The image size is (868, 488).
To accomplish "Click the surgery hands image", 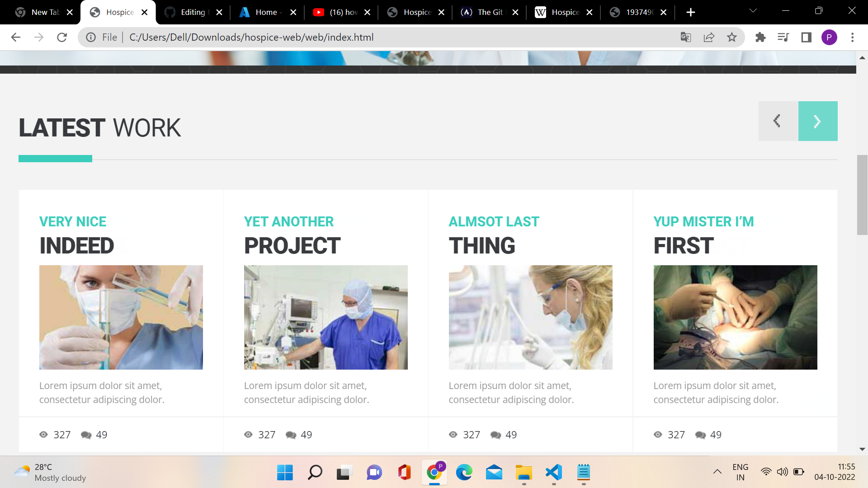I will pyautogui.click(x=736, y=317).
